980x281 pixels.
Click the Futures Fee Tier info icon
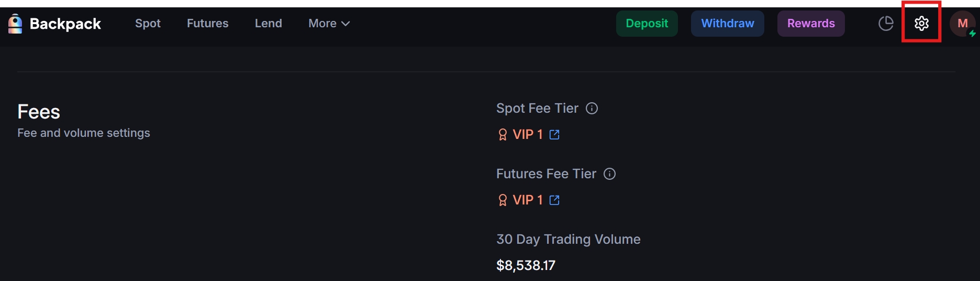point(609,174)
